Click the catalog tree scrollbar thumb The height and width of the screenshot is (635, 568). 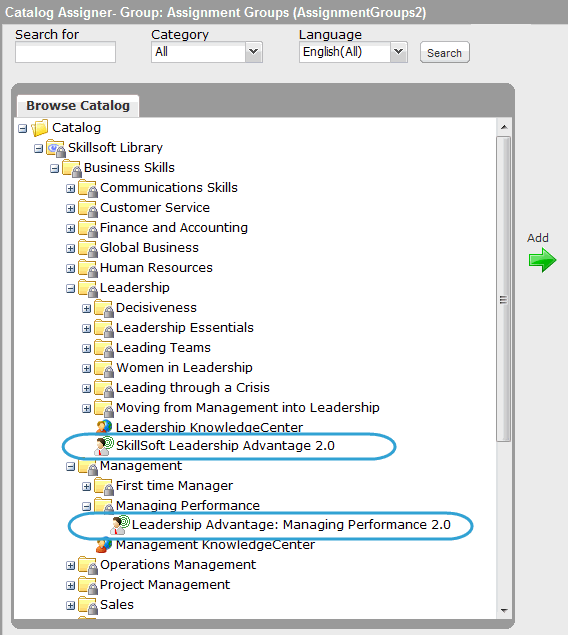[504, 289]
